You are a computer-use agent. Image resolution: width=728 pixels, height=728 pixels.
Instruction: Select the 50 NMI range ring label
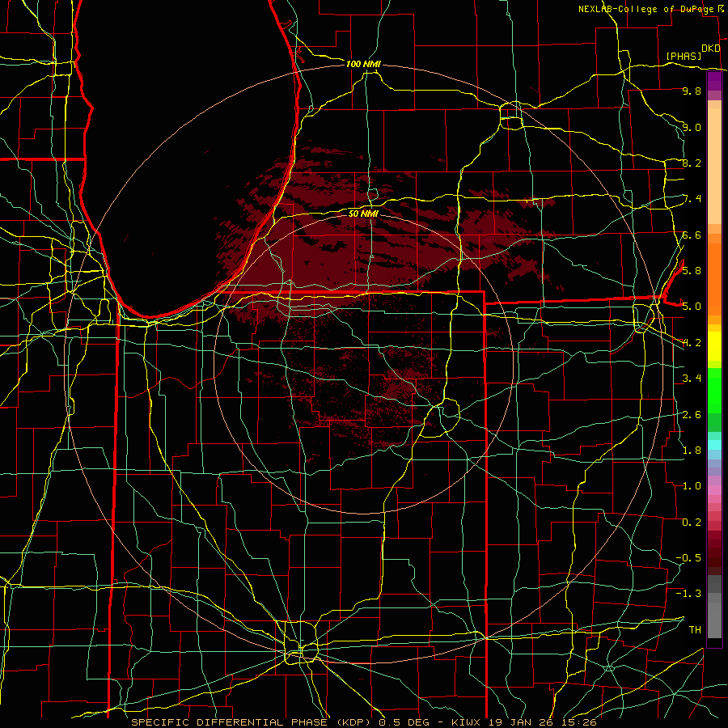point(363,214)
